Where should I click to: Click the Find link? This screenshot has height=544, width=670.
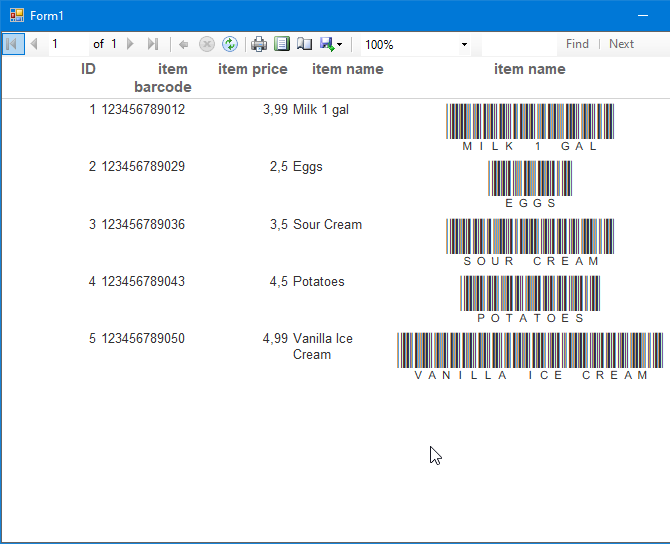(x=577, y=44)
